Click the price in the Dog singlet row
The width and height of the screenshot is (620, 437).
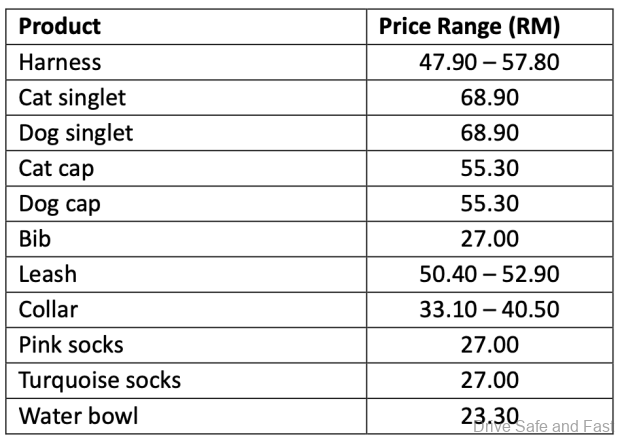coord(489,133)
